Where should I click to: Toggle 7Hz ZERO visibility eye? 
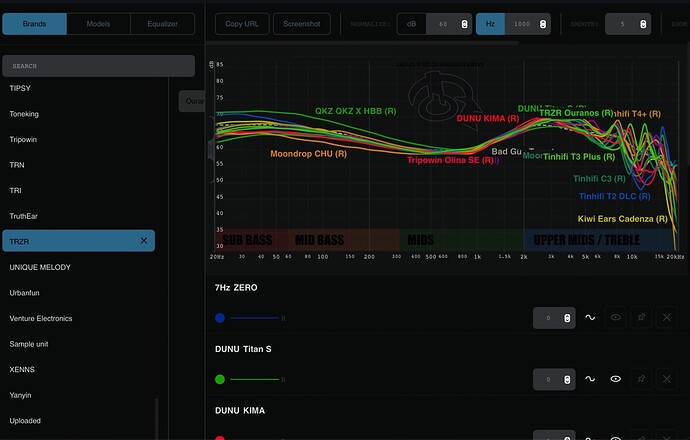click(616, 317)
